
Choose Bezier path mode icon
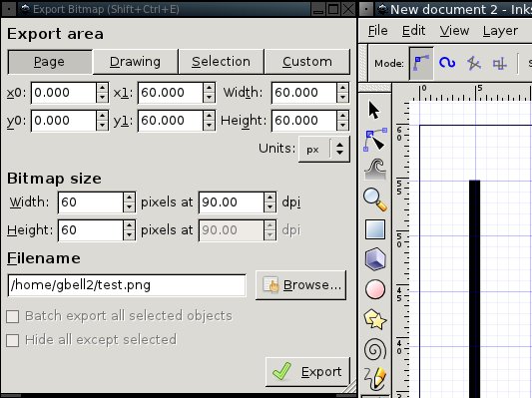click(421, 64)
